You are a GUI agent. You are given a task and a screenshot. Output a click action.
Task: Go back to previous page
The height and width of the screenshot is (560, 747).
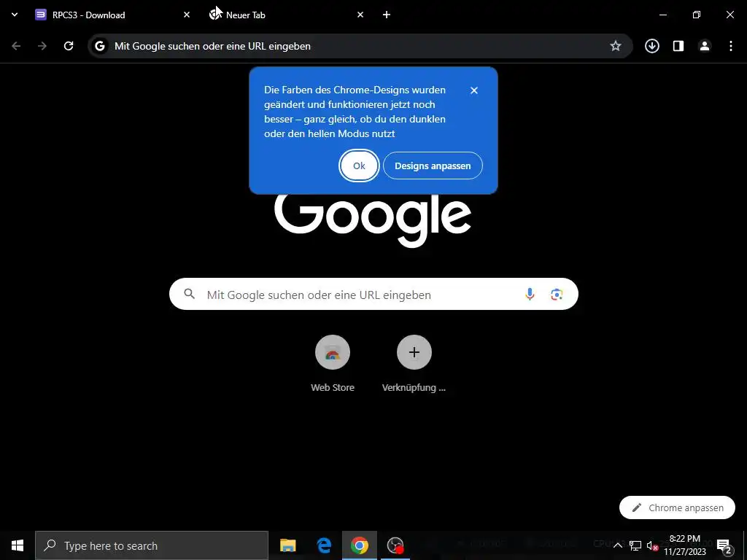[16, 46]
